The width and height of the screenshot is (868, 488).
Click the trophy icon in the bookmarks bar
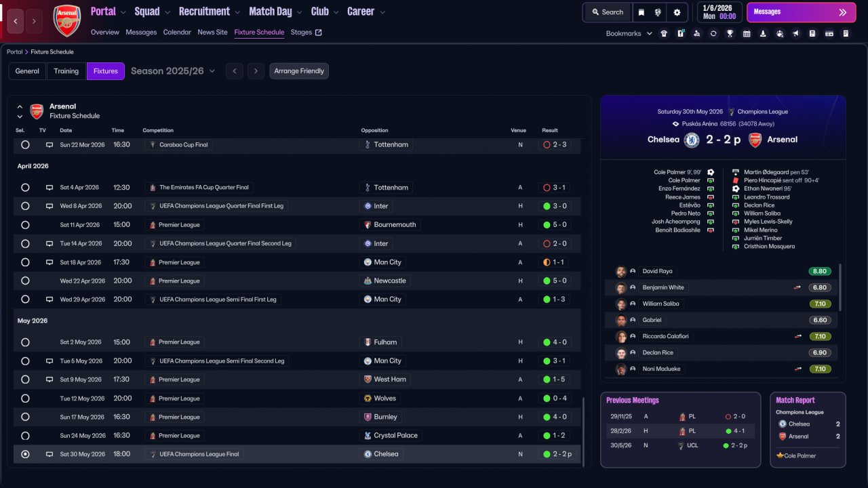tap(730, 33)
